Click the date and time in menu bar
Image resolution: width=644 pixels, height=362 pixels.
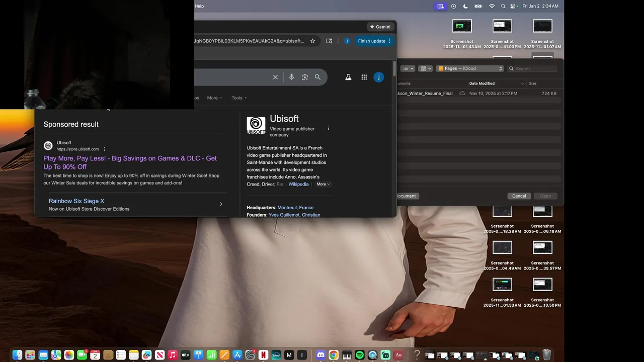point(540,6)
